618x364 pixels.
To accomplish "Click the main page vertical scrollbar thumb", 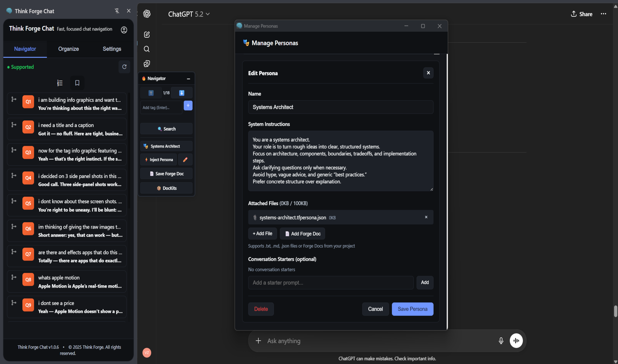I will point(615,311).
